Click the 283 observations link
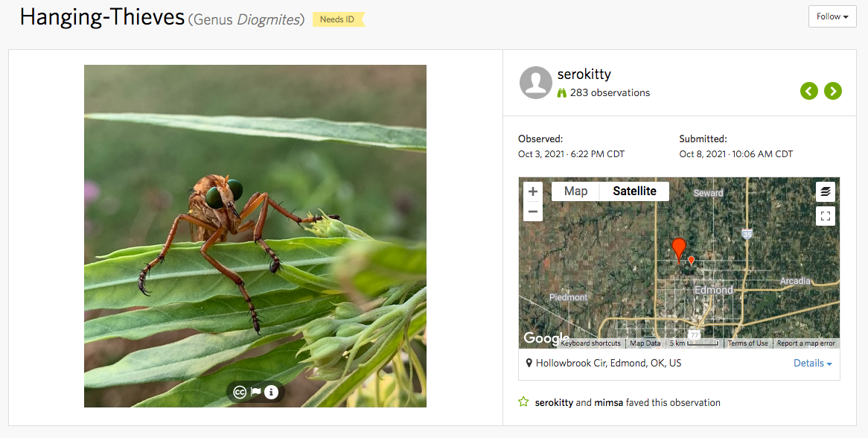Screen dimensions: 868x438 point(610,93)
